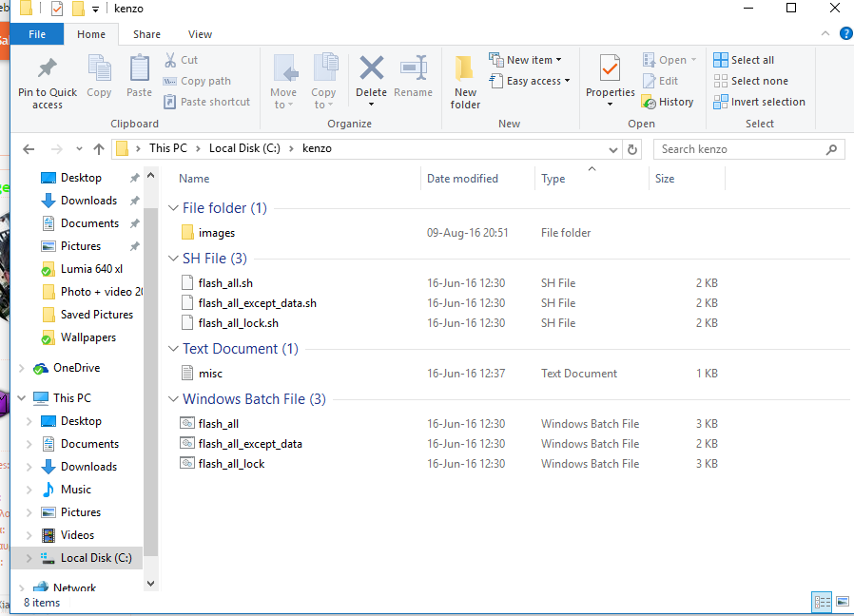Image resolution: width=854 pixels, height=616 pixels.
Task: Navigate up one folder level
Action: pyautogui.click(x=99, y=149)
